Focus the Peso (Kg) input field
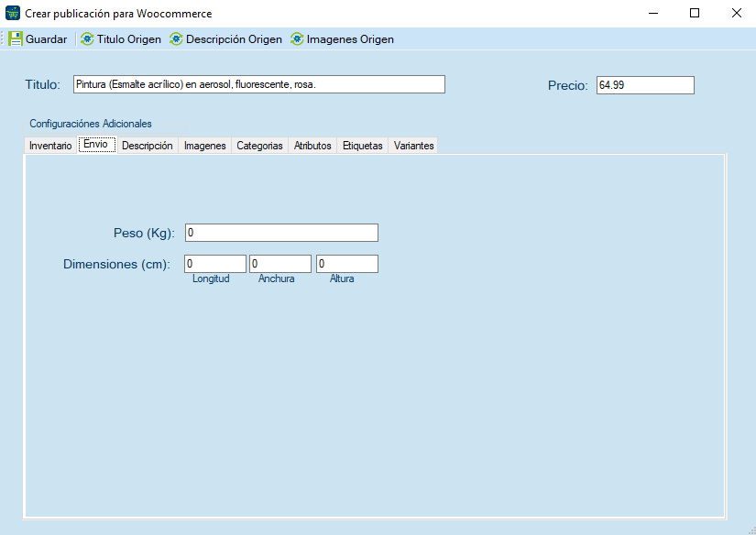This screenshot has width=756, height=535. click(281, 233)
